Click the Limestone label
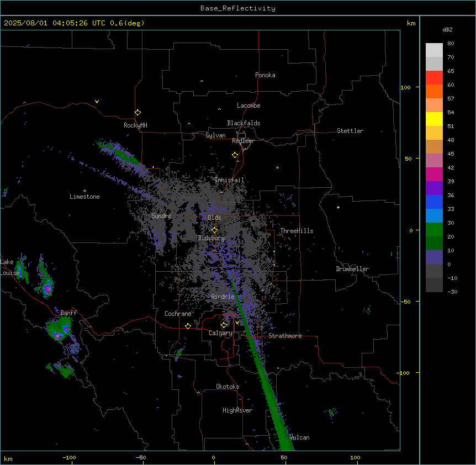Viewport: 476px width, 465px height. click(x=84, y=197)
